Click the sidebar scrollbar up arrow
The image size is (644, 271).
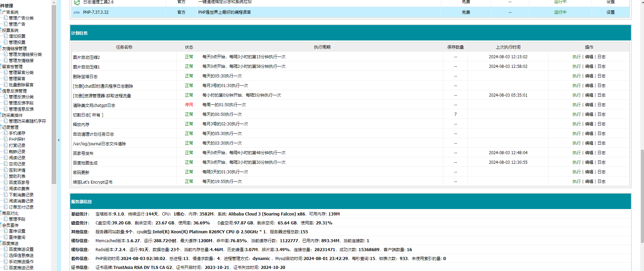tap(54, 2)
